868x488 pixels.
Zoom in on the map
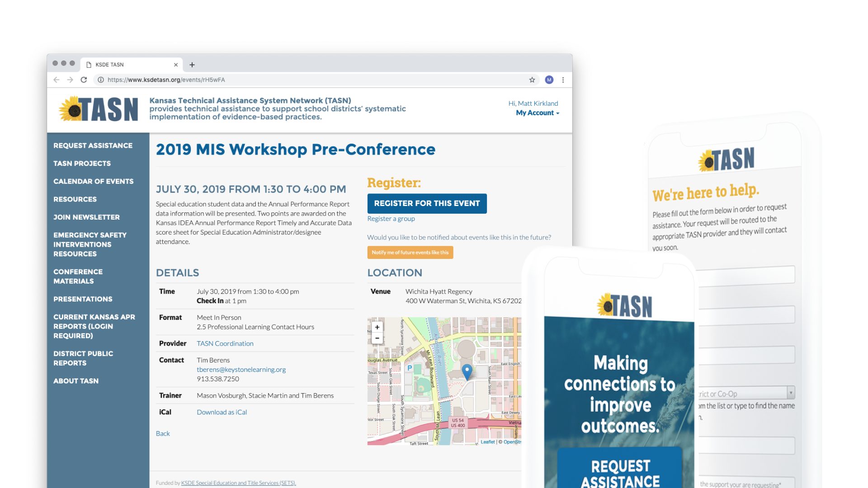tap(377, 327)
